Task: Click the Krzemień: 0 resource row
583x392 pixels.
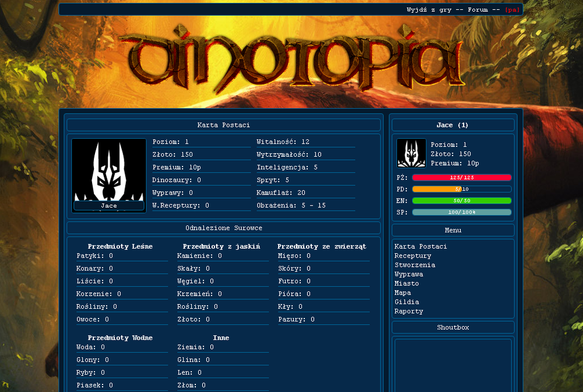Action: (x=223, y=294)
